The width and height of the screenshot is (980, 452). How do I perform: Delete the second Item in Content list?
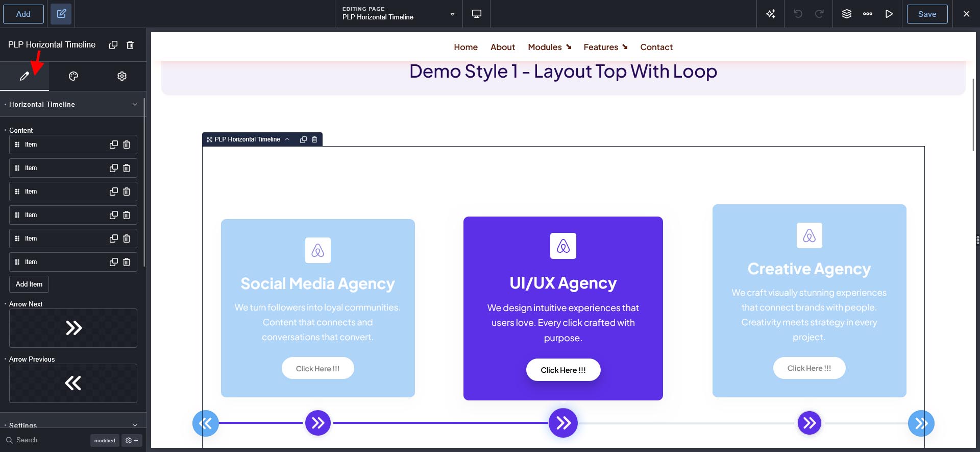coord(127,168)
